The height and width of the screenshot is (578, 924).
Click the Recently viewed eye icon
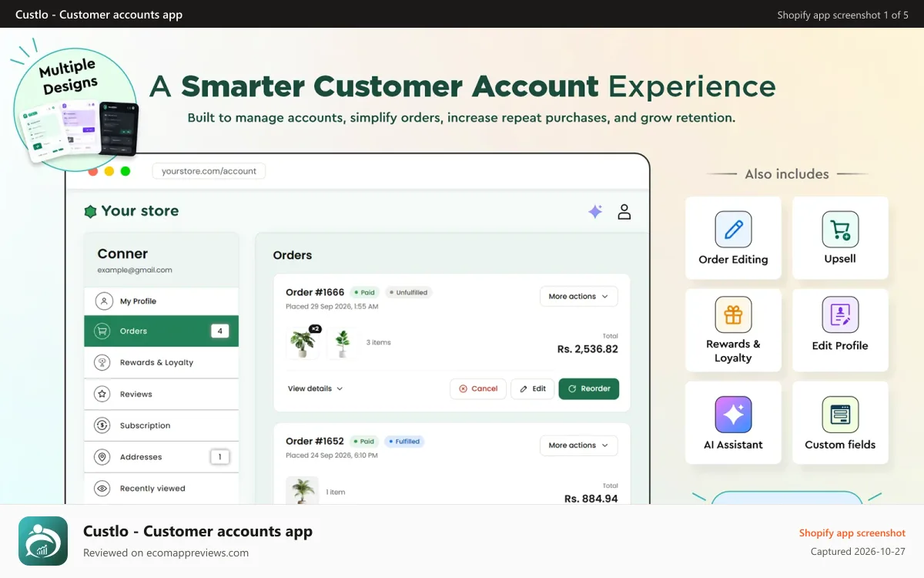point(102,489)
